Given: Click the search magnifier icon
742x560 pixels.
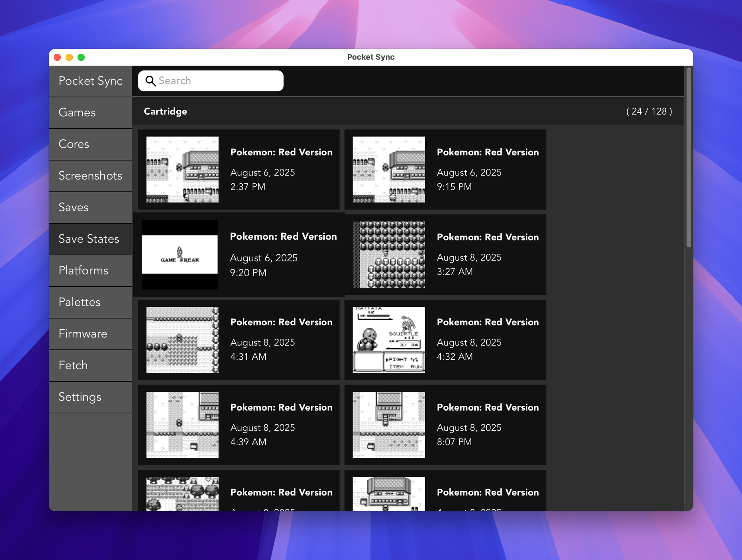Looking at the screenshot, I should point(150,81).
